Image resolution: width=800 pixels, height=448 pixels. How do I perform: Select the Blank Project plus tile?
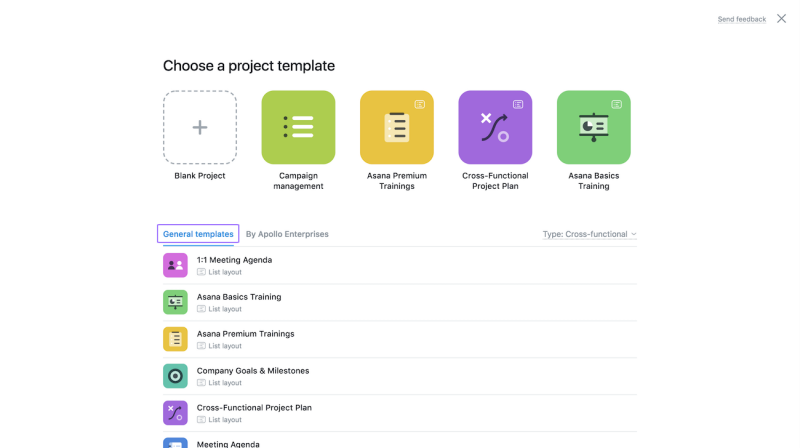[x=199, y=127]
